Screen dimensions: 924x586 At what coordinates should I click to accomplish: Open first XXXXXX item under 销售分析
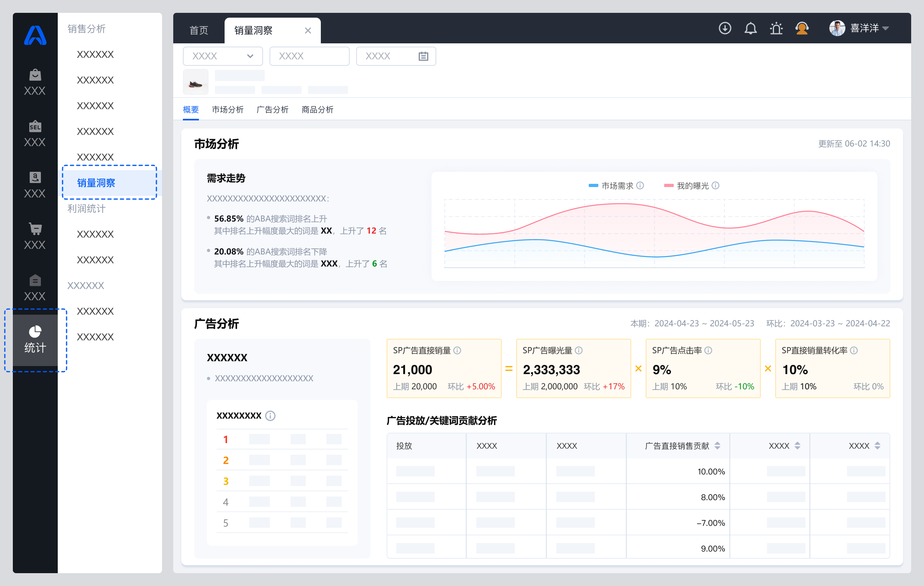tap(95, 55)
